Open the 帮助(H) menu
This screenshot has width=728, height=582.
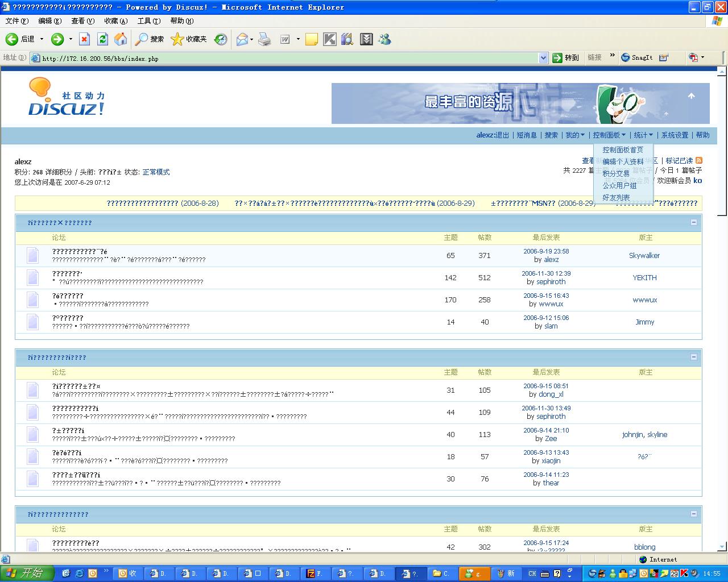tap(182, 21)
